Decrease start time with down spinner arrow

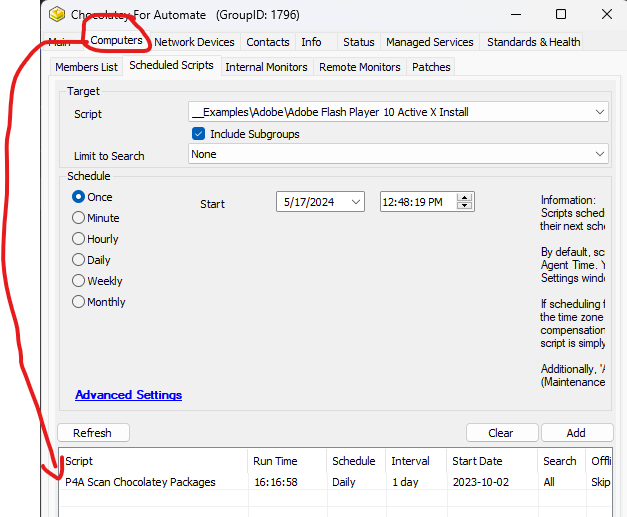464,206
